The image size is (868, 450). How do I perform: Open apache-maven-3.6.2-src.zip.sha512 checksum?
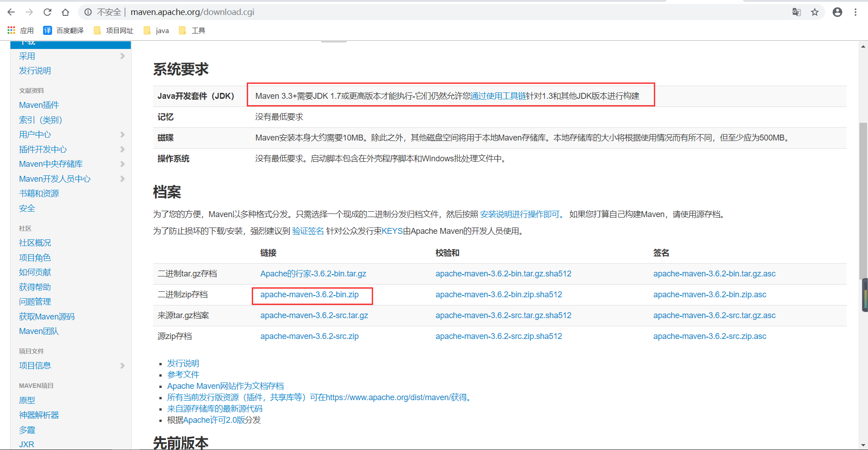499,336
